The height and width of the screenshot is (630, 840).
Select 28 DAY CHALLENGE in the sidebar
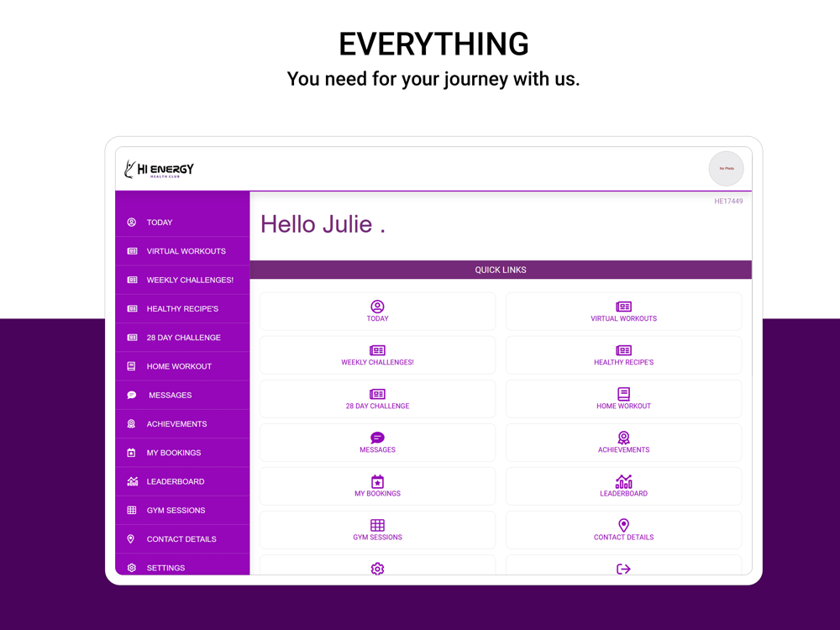(x=182, y=338)
